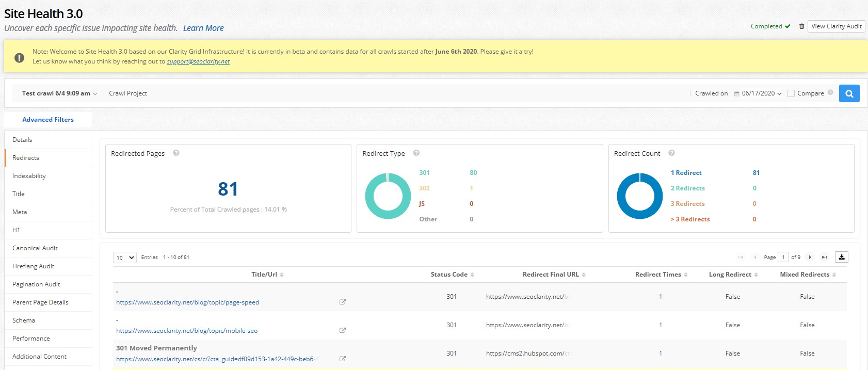Open help icon next to Redirect Count
The height and width of the screenshot is (370, 868).
[671, 153]
